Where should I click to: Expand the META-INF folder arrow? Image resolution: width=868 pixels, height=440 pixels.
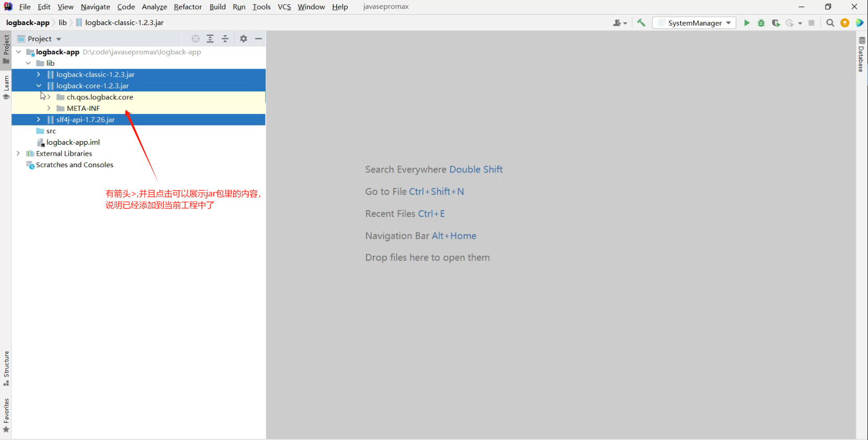(x=49, y=108)
